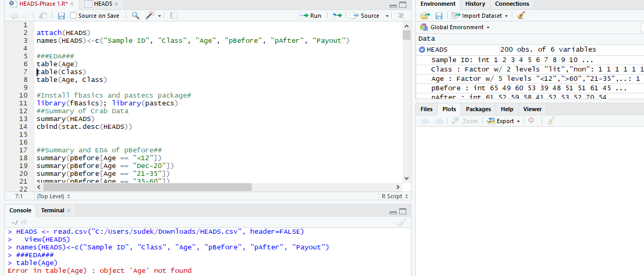Switch to the Packages tab
The image size is (644, 276).
click(x=478, y=109)
